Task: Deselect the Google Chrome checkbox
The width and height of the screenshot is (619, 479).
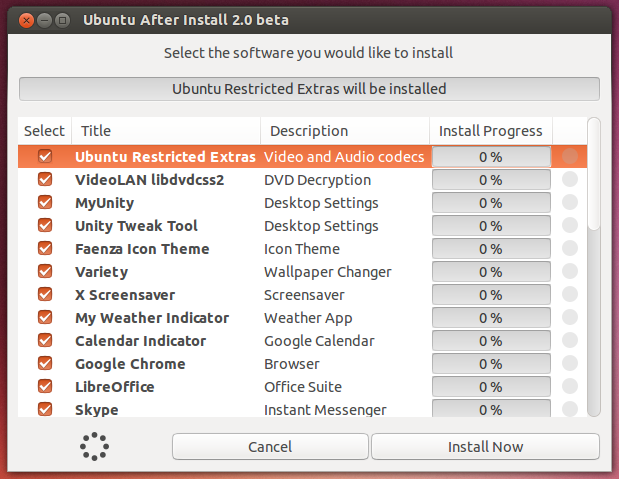Action: point(45,364)
